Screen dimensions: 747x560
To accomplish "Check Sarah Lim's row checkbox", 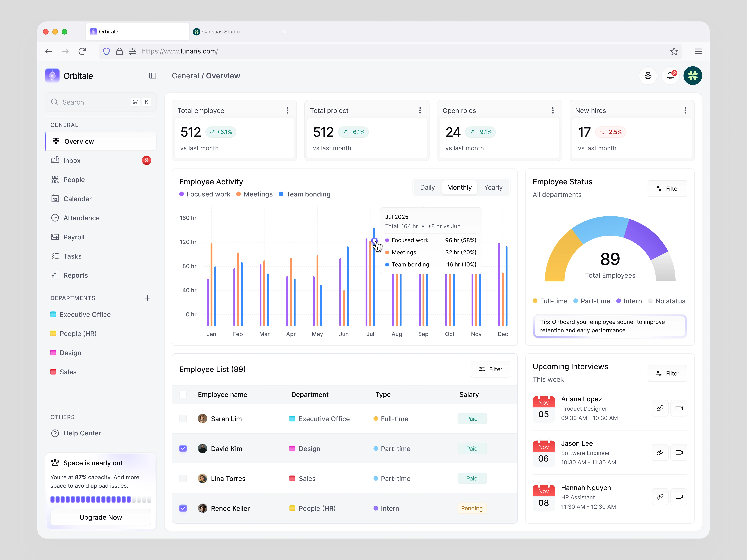I will pos(183,419).
